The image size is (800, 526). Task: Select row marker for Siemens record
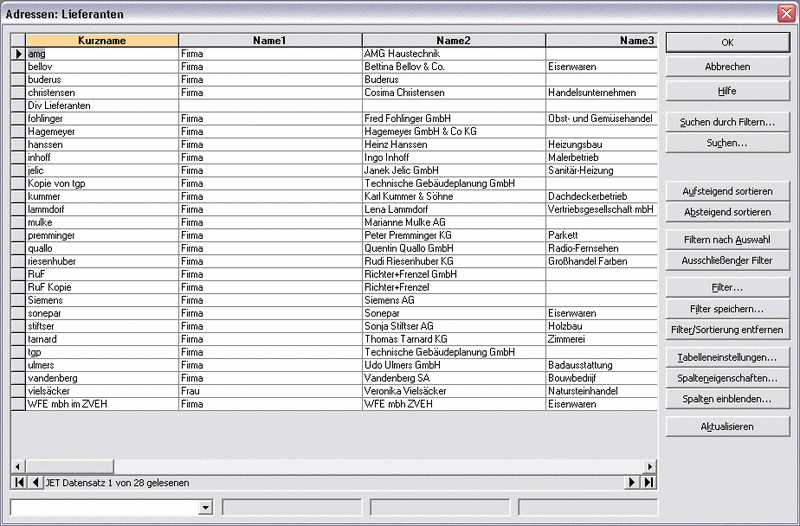[18, 300]
